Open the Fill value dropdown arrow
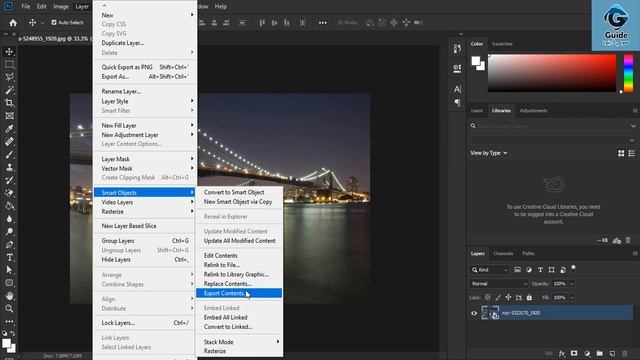Viewport: 640px width, 360px height. [572, 298]
